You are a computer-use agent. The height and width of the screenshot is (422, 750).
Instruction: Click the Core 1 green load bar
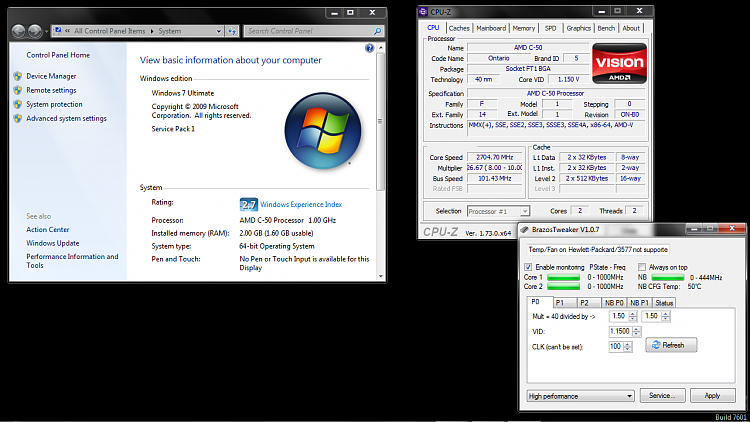point(563,278)
